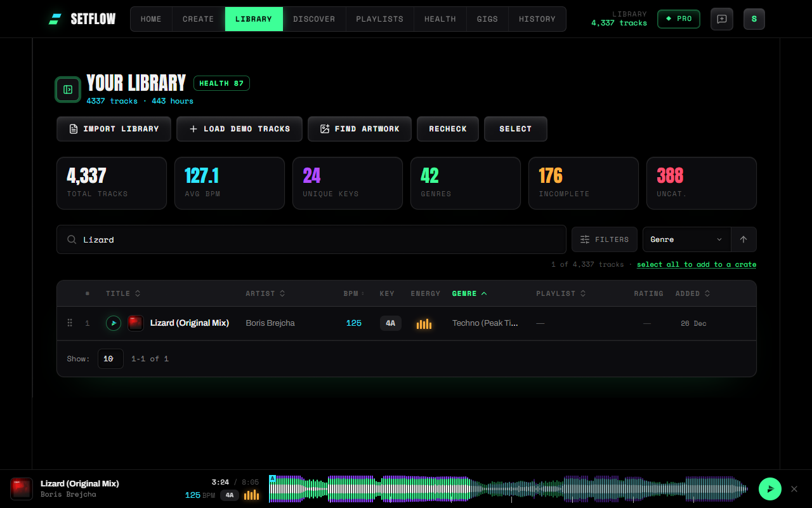The image size is (812, 508).
Task: Sort by the Genre column header
Action: (469, 293)
